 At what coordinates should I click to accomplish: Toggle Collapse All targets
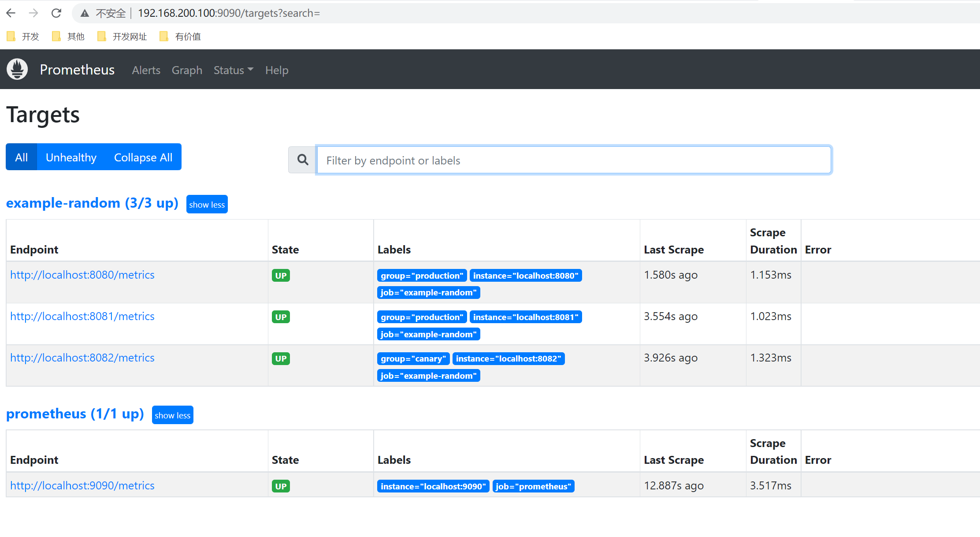coord(143,157)
